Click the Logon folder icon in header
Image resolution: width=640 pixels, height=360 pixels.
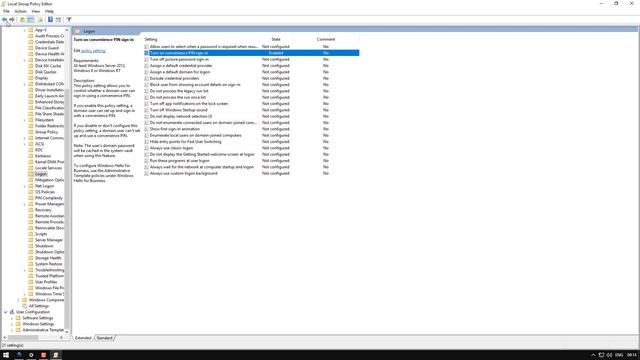click(78, 31)
